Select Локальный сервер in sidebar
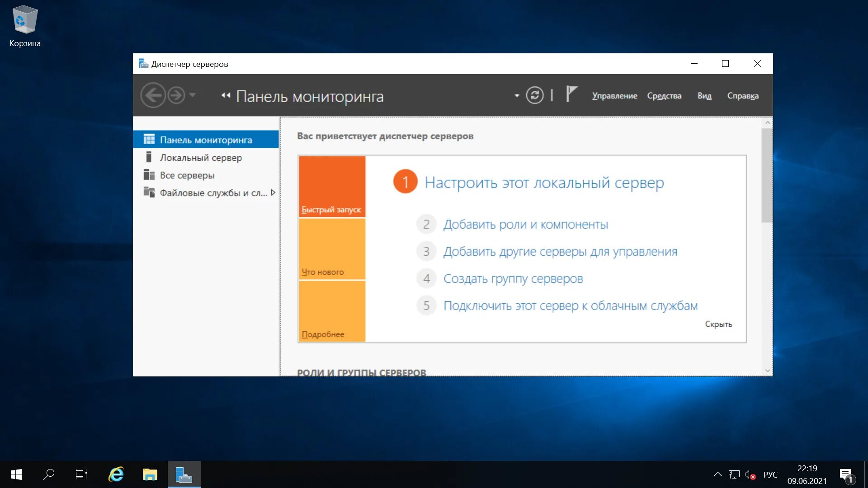 coord(201,158)
